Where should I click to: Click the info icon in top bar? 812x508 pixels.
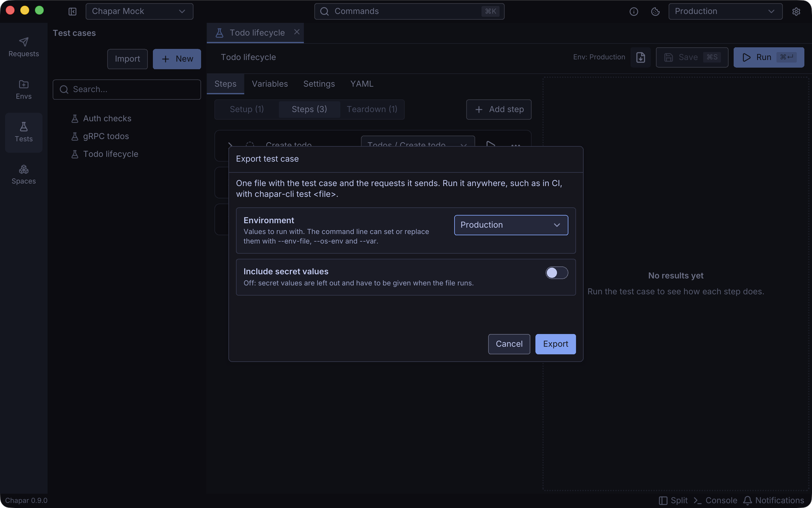coord(634,11)
